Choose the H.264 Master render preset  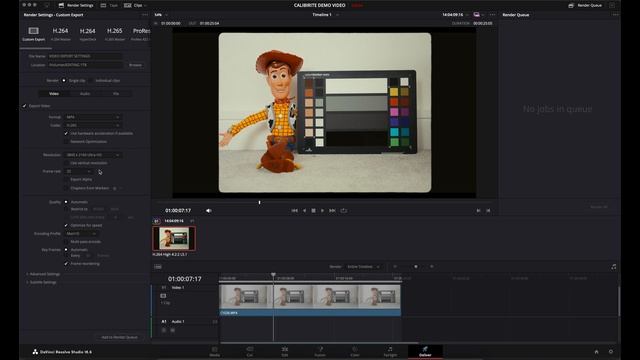pyautogui.click(x=60, y=33)
